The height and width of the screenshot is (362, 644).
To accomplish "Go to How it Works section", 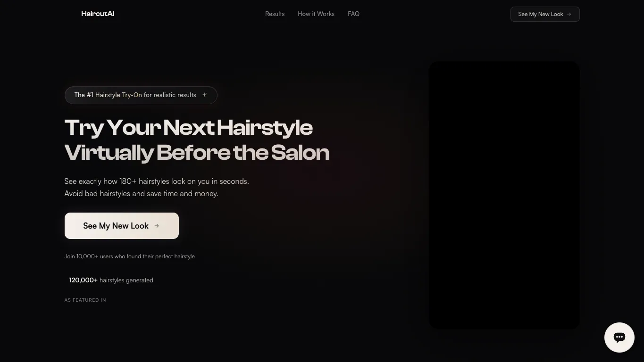I will pyautogui.click(x=316, y=14).
